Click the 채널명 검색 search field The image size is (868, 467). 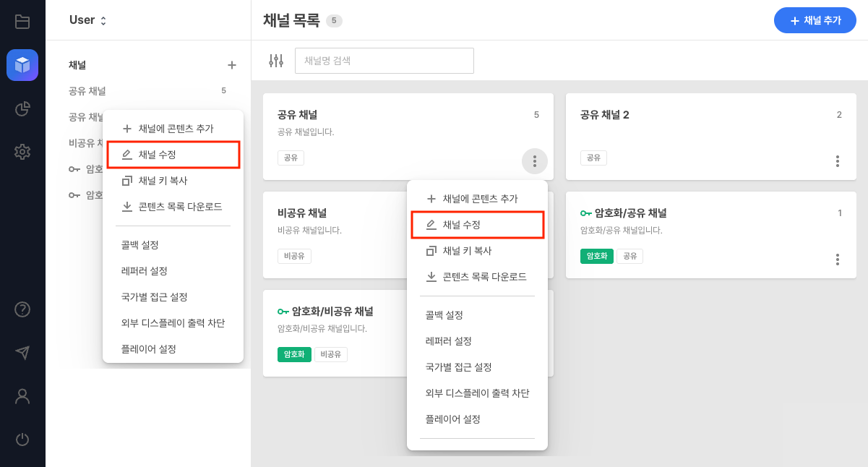click(384, 61)
